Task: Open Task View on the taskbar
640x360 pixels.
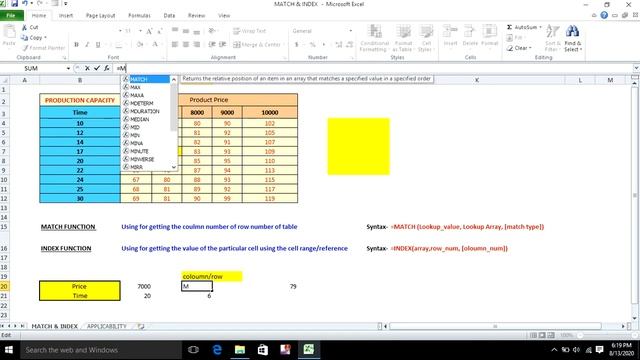Action: (x=193, y=350)
